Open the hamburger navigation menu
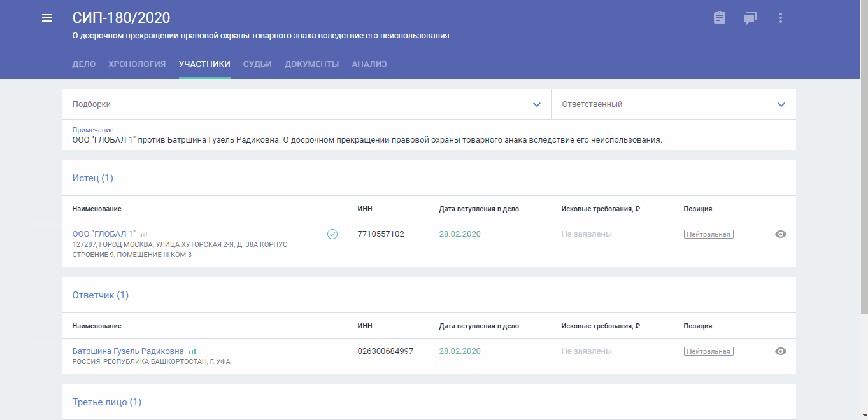Screen dimensions: 868x420 click(46, 18)
